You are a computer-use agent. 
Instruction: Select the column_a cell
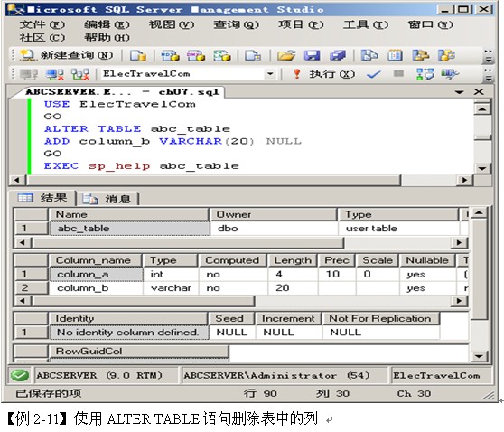click(x=96, y=275)
